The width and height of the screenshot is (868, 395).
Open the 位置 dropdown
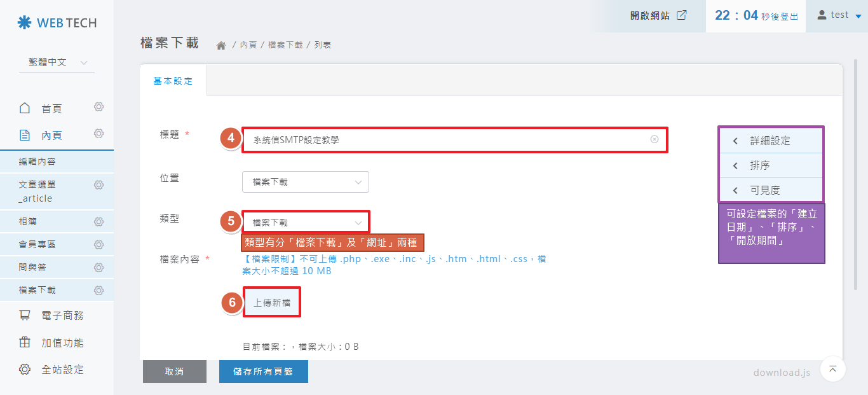pyautogui.click(x=305, y=182)
